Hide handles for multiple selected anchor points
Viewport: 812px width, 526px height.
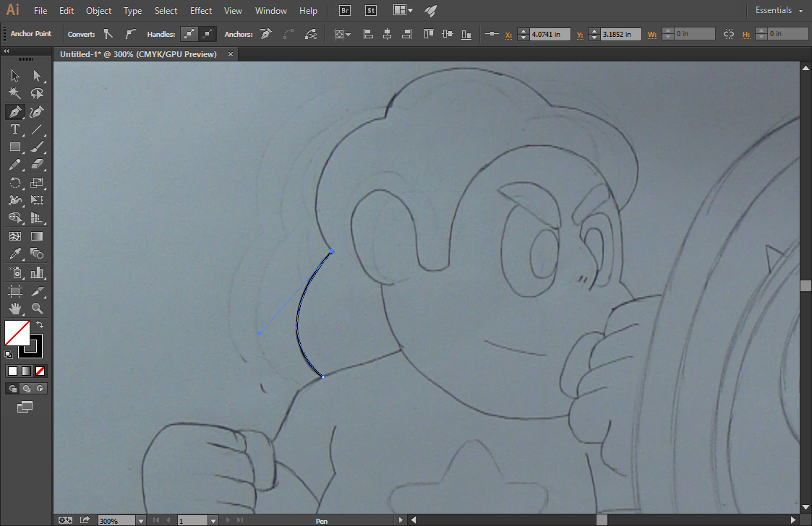pos(208,34)
